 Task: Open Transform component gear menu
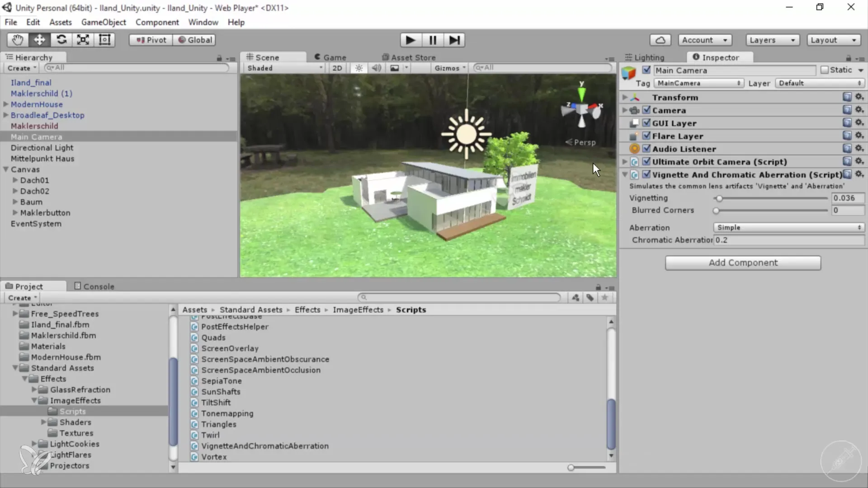(x=859, y=97)
